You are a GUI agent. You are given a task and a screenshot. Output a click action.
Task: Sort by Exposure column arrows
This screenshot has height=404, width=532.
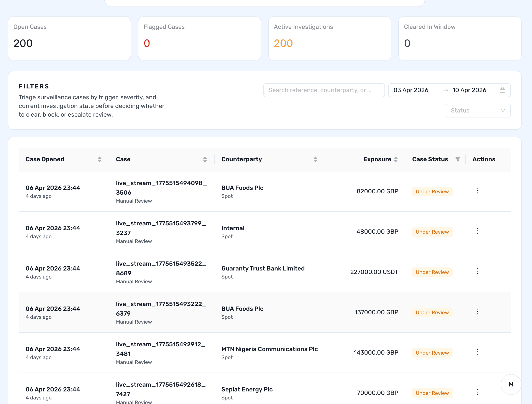396,160
